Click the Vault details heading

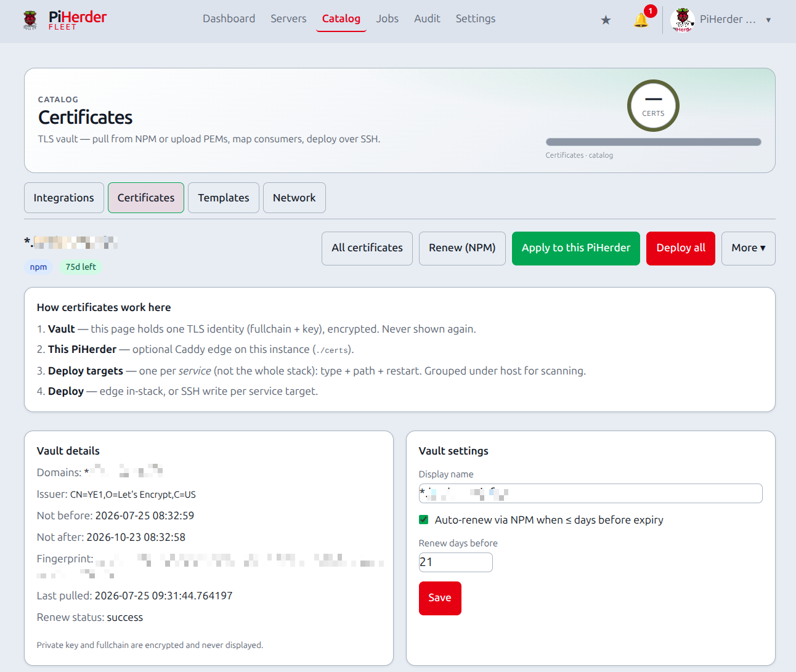pos(68,451)
